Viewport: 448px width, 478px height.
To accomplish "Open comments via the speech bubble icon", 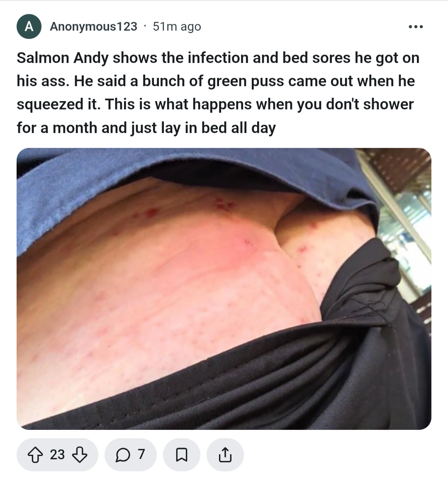I will tap(123, 455).
